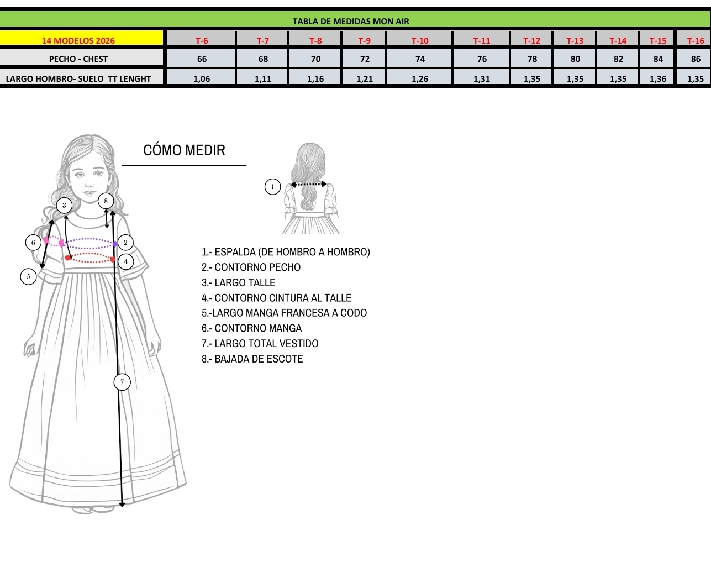The height and width of the screenshot is (588, 711).
Task: Click the LARGO HOMBRO- SUELO row label
Action: coord(78,78)
